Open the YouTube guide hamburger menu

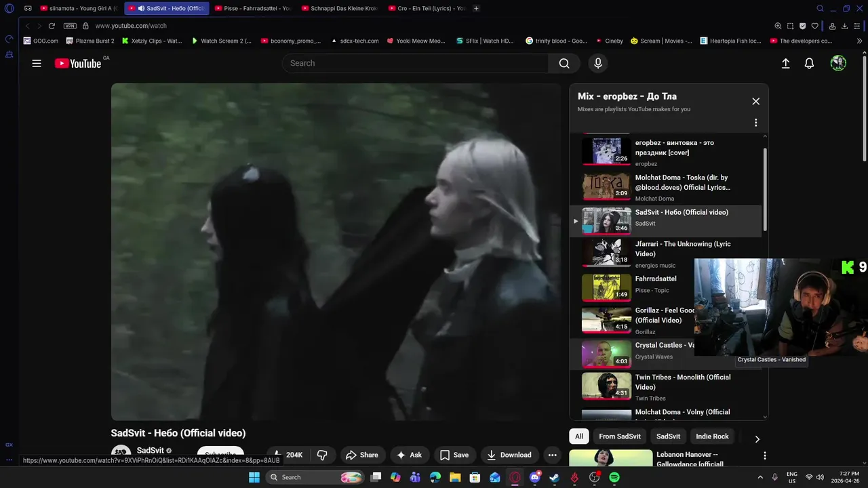(37, 63)
